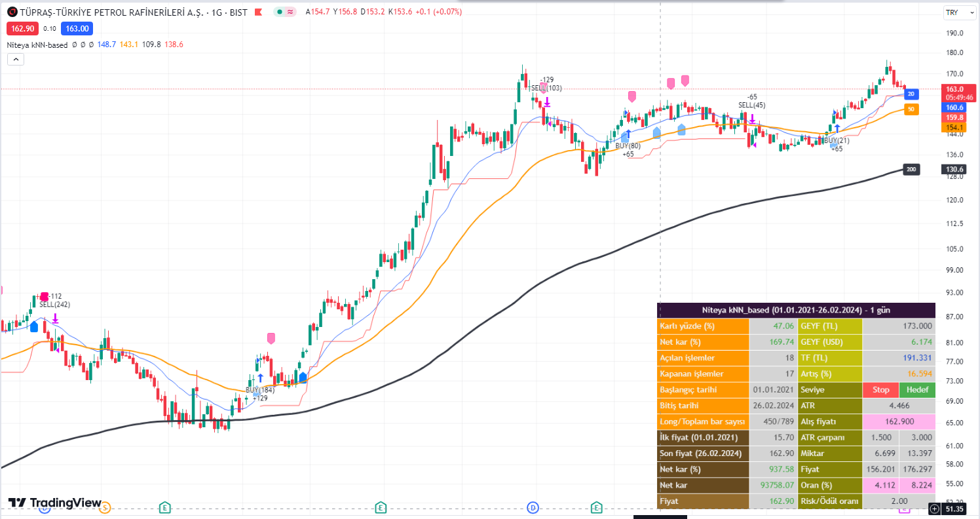
Task: Click the orange 50 moving average label
Action: 911,109
